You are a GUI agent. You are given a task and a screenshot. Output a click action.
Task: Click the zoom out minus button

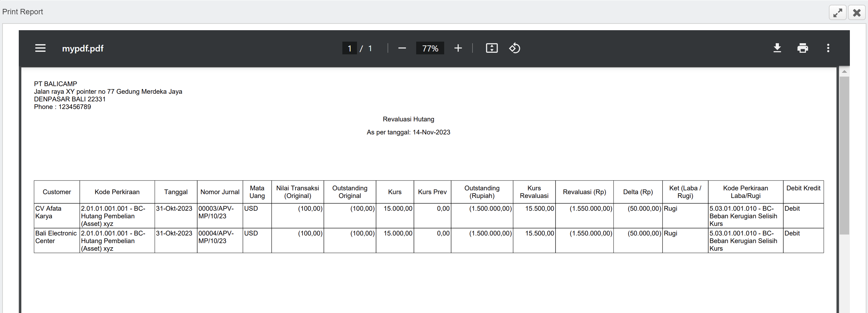[x=402, y=48]
